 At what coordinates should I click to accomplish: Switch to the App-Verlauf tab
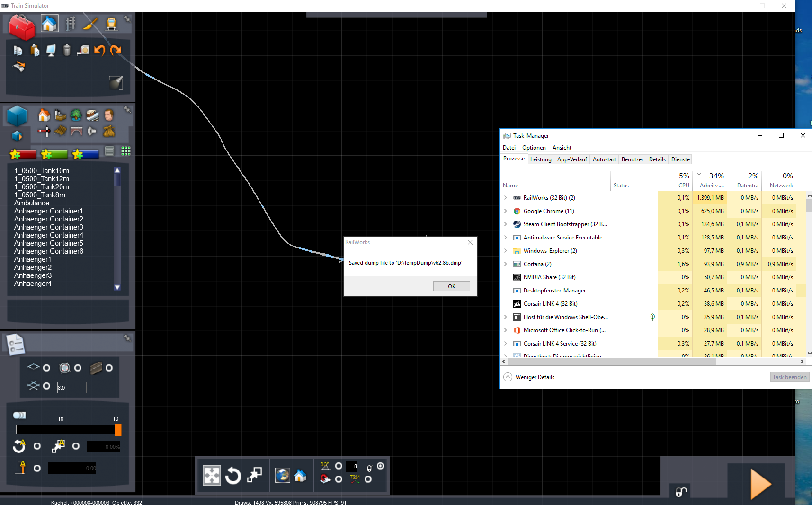tap(572, 159)
